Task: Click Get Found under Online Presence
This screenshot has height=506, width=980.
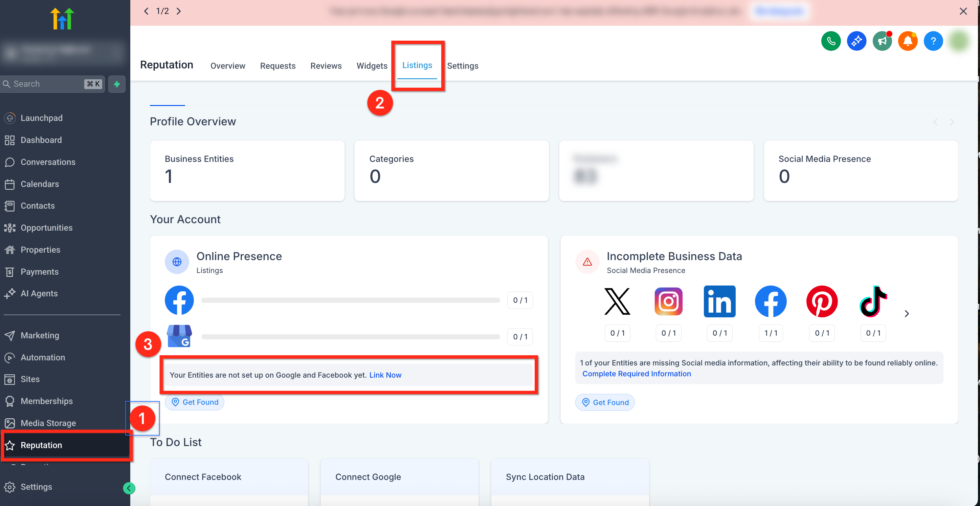Action: [194, 402]
